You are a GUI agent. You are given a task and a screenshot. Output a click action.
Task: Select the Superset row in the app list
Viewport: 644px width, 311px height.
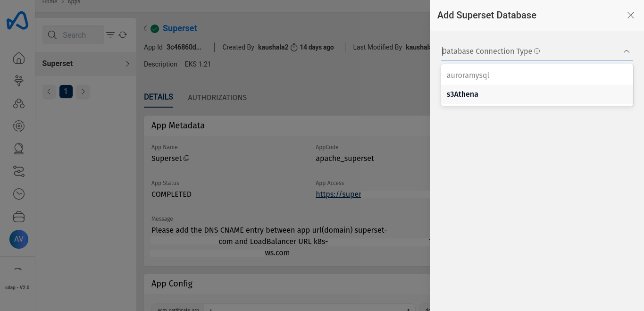(x=86, y=64)
